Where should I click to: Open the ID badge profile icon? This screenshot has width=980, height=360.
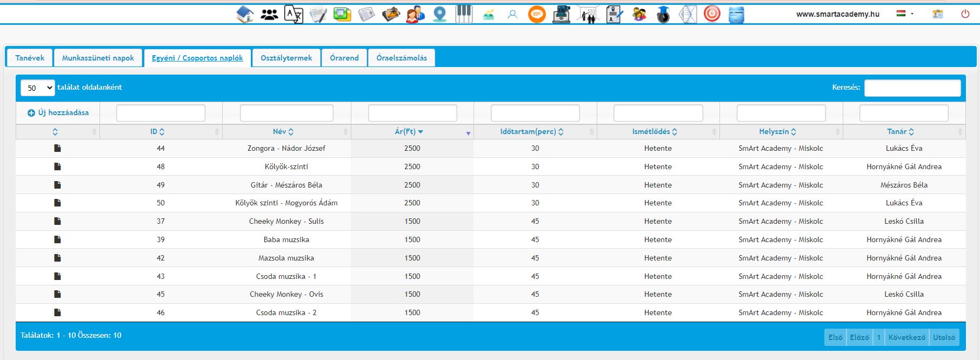[937, 14]
